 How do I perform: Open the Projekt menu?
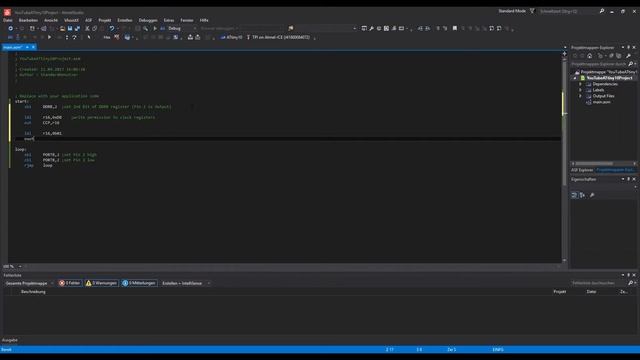(105, 20)
